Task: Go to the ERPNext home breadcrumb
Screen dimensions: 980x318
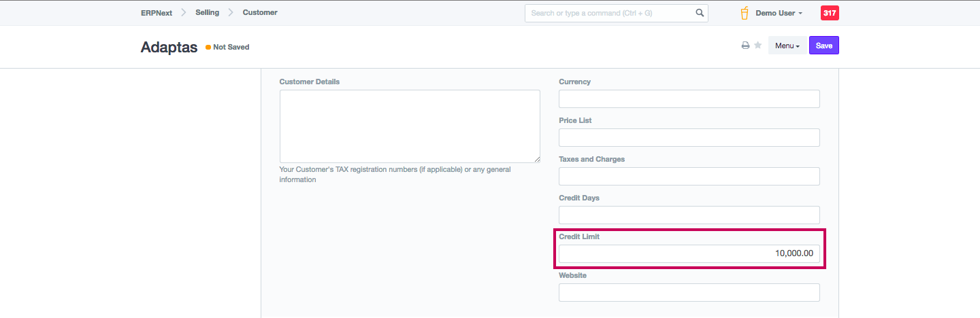Action: coord(156,13)
